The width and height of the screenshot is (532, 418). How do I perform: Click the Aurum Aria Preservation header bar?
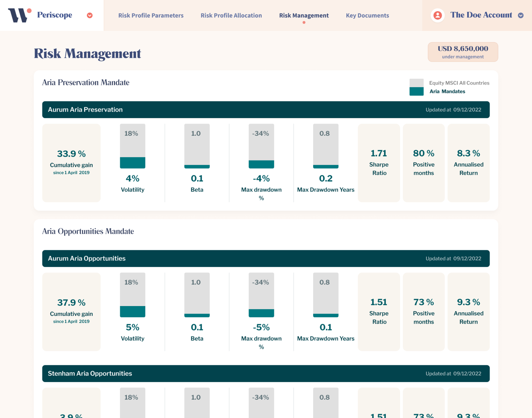(265, 110)
